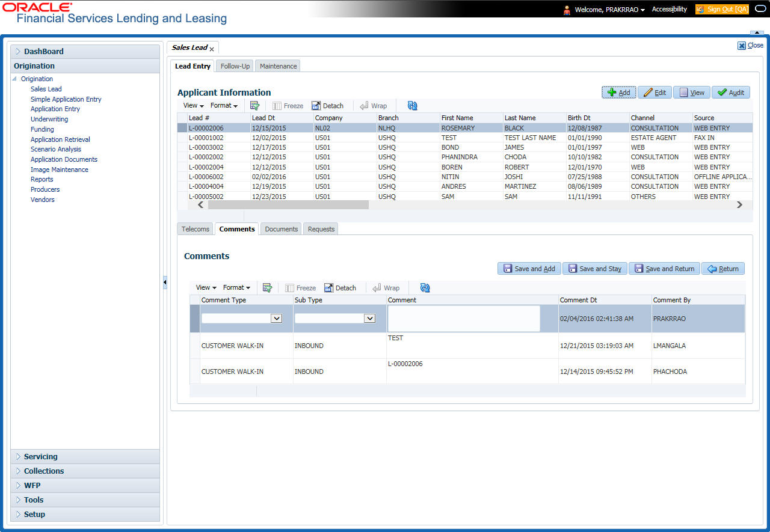Click the Save and Return button
Viewport: 770px width, 532px height.
point(664,269)
